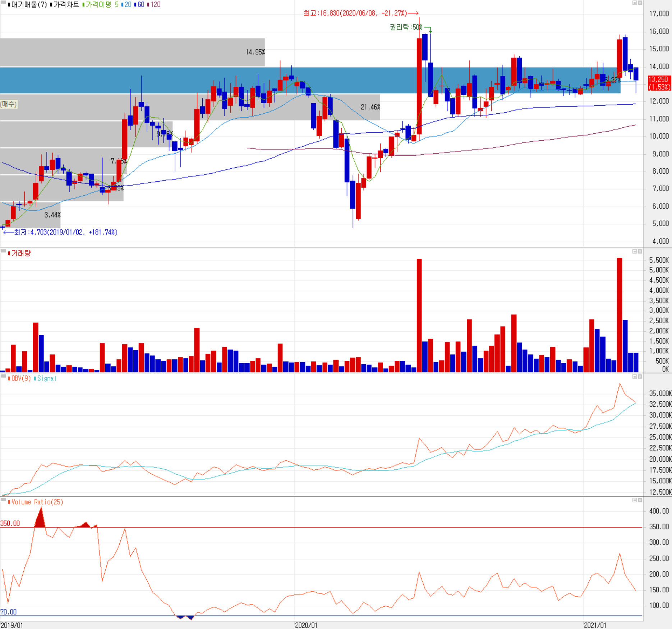Viewport: 672px width, 629px height.
Task: Click the current price tag 13,250
Action: click(659, 83)
